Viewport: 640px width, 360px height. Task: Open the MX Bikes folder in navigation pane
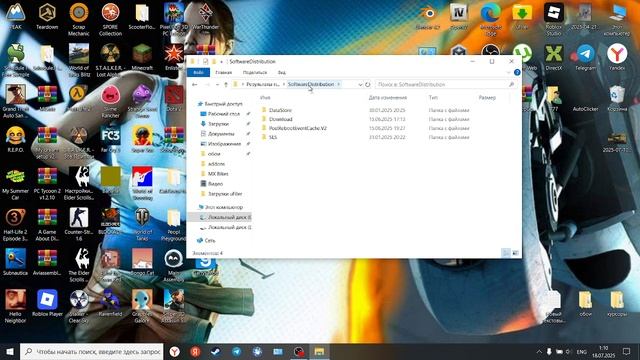click(x=218, y=174)
